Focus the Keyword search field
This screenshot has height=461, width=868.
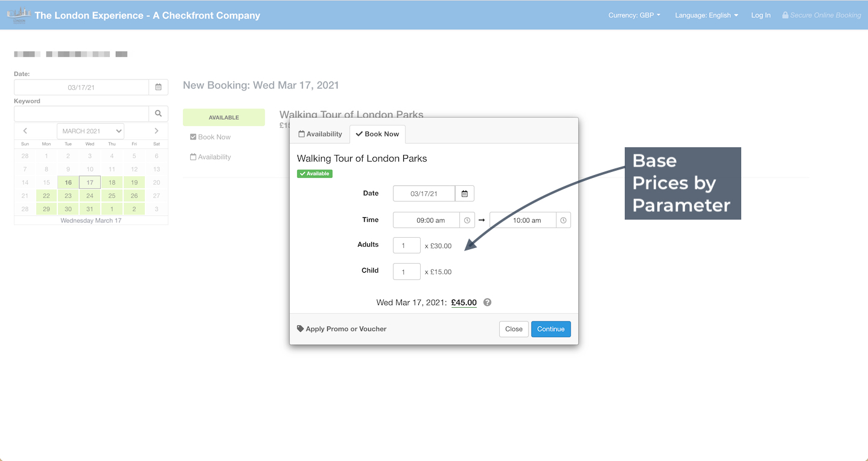(81, 113)
